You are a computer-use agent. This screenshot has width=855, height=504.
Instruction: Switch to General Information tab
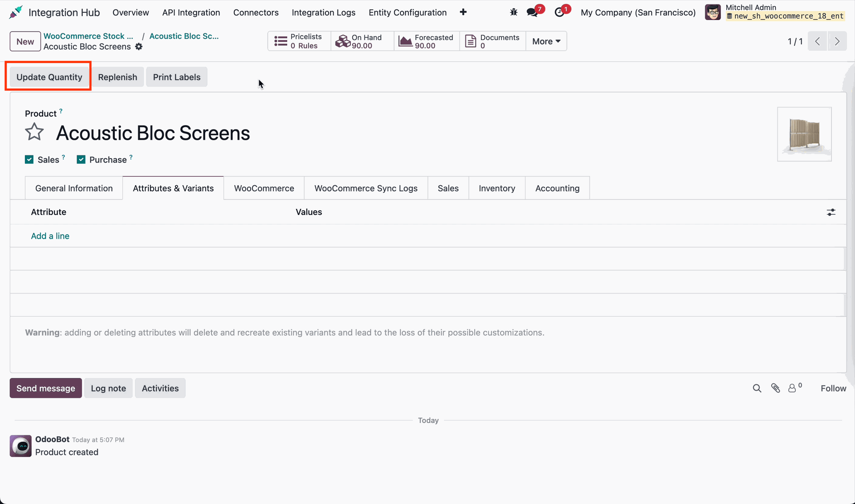[x=74, y=188]
